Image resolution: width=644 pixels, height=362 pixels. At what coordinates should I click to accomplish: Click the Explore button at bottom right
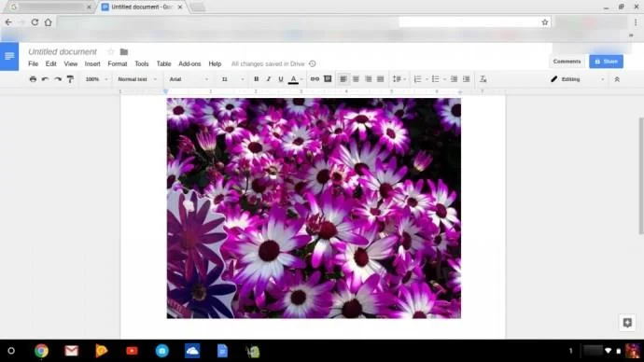627,323
